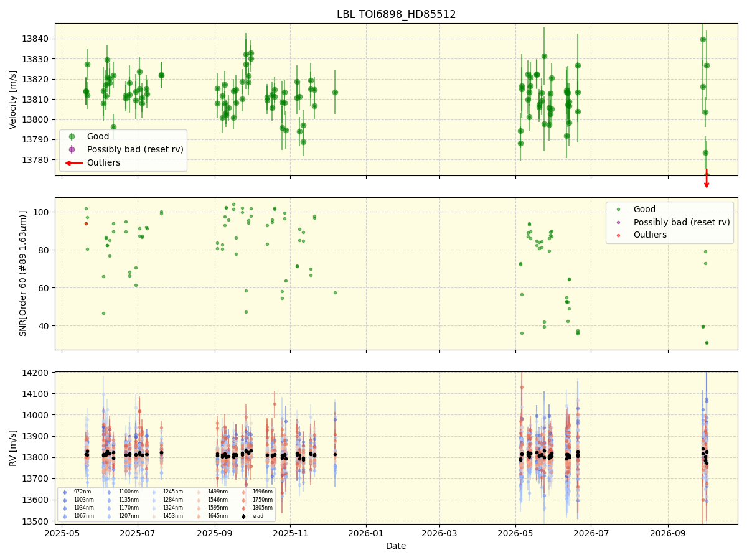747x560 pixels.
Task: Click the 1245nm legend entry
Action: [x=173, y=492]
